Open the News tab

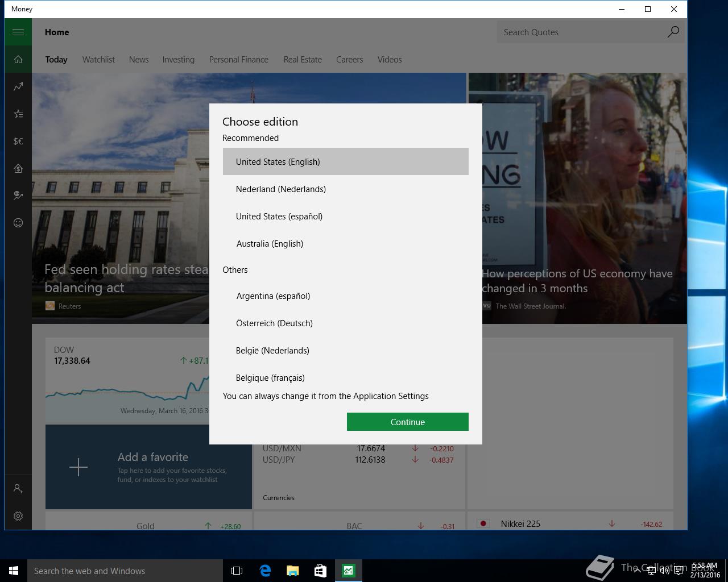tap(139, 60)
